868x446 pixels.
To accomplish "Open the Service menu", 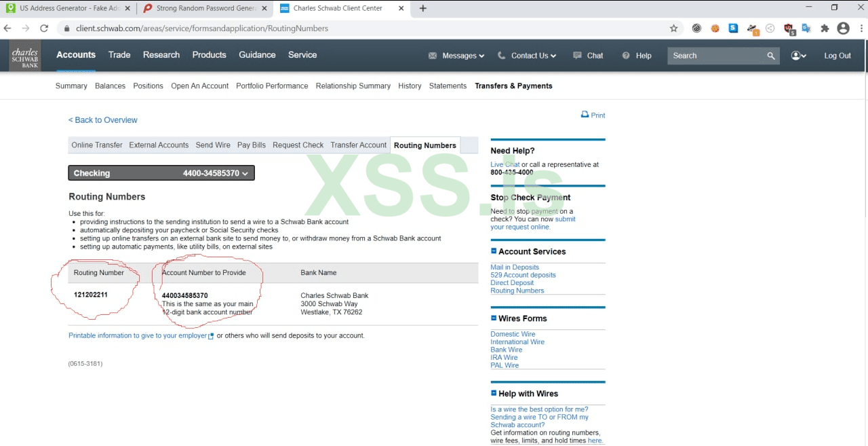I will pos(302,55).
